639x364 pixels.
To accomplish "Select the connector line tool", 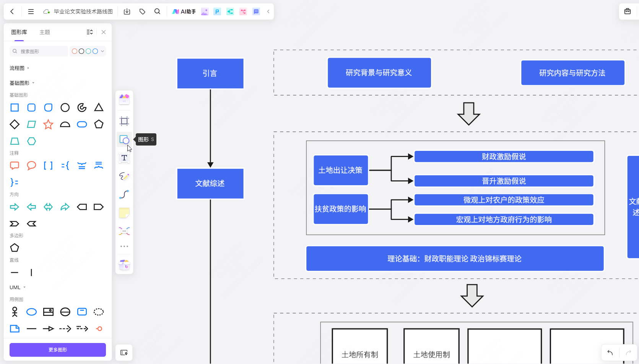I will [x=124, y=195].
